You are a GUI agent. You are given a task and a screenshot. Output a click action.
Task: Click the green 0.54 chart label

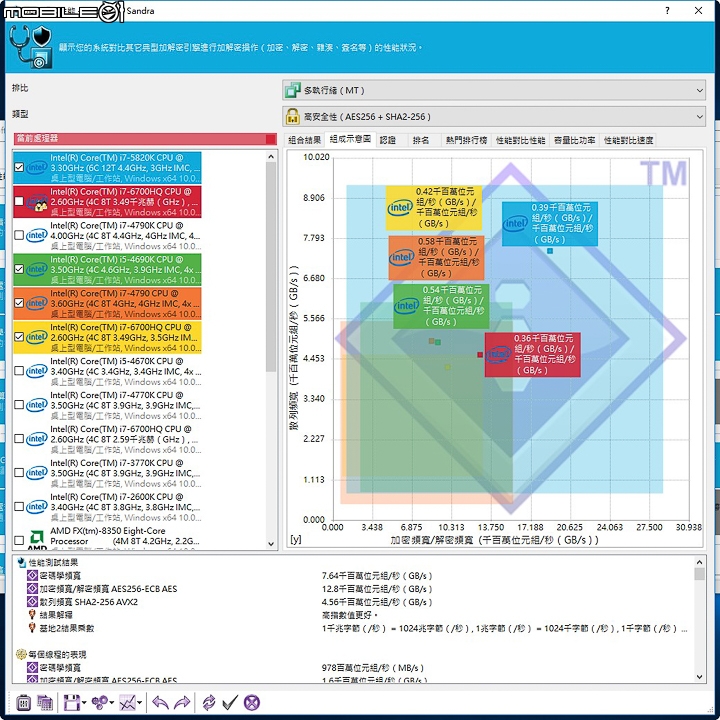pyautogui.click(x=441, y=306)
